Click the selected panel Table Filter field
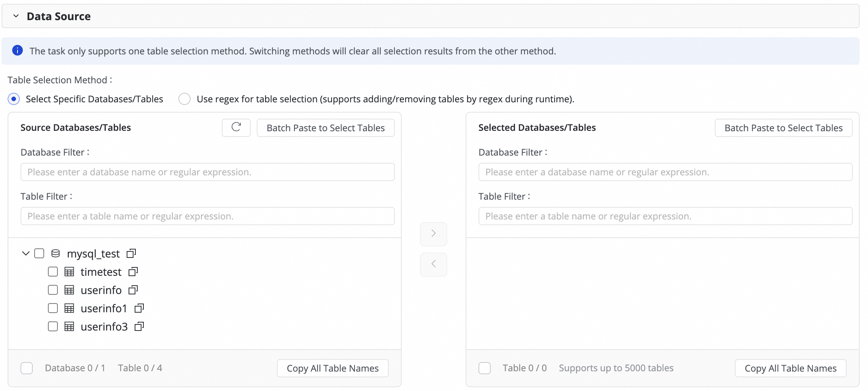This screenshot has height=391, width=868. click(x=665, y=216)
